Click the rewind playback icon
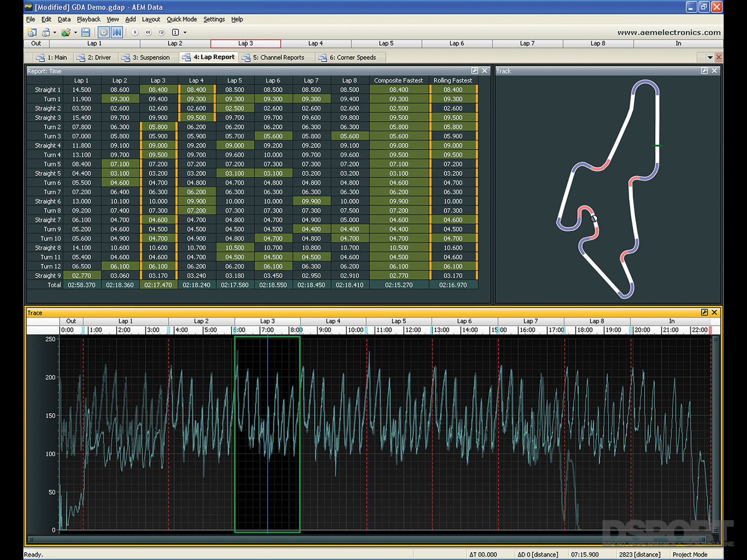This screenshot has height=560, width=747. (x=148, y=33)
